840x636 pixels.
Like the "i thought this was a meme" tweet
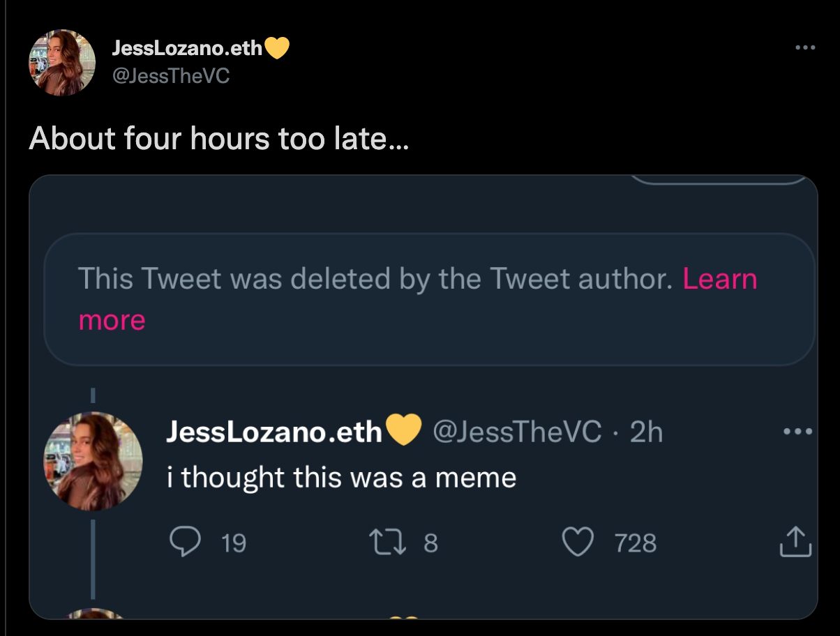point(577,542)
